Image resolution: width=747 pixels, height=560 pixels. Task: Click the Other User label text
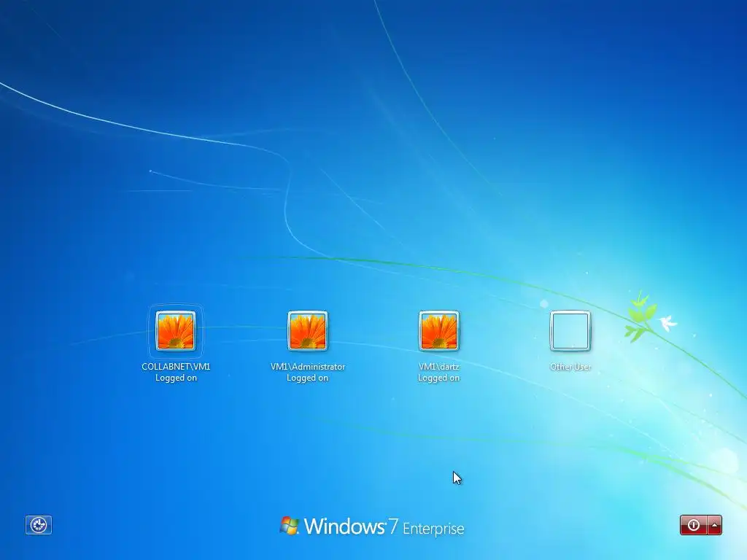pyautogui.click(x=570, y=367)
